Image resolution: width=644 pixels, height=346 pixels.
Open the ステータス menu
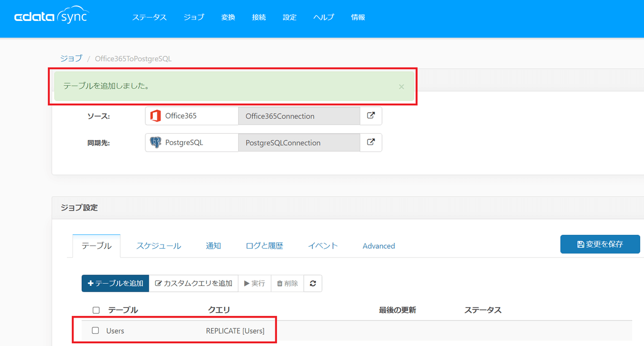(x=150, y=17)
